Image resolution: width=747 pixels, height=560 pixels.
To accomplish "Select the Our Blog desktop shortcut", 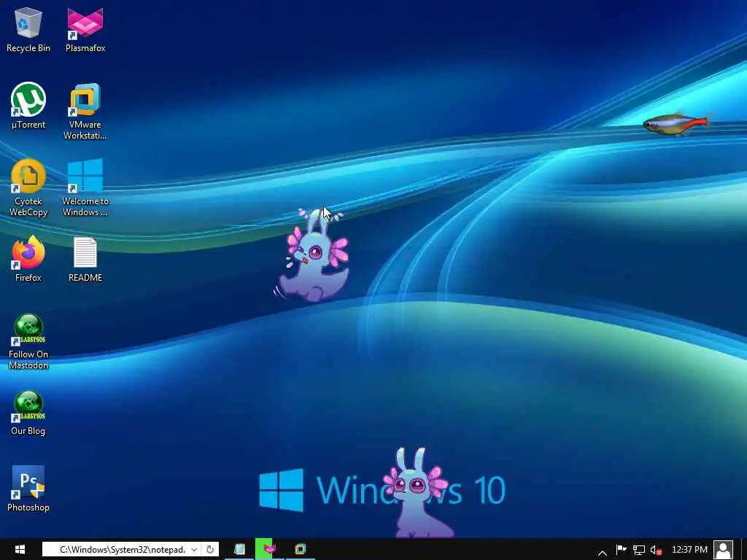I will (x=28, y=413).
